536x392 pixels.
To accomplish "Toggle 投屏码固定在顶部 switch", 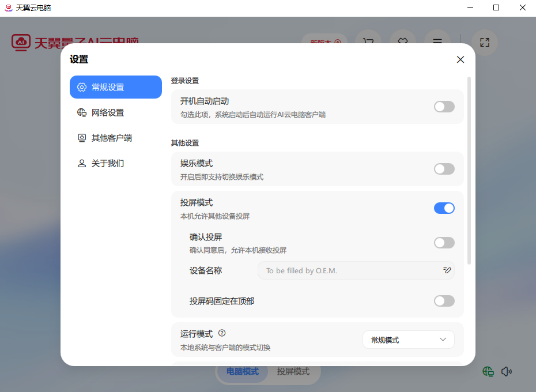I will pos(444,301).
